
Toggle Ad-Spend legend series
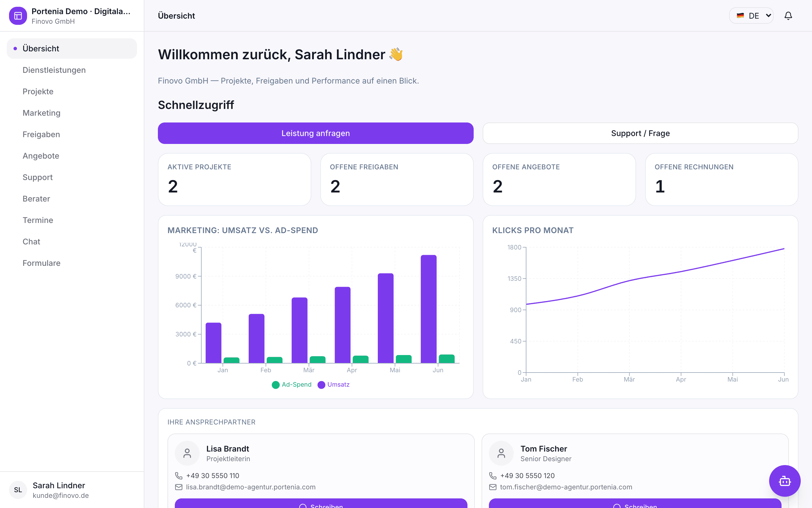click(292, 385)
